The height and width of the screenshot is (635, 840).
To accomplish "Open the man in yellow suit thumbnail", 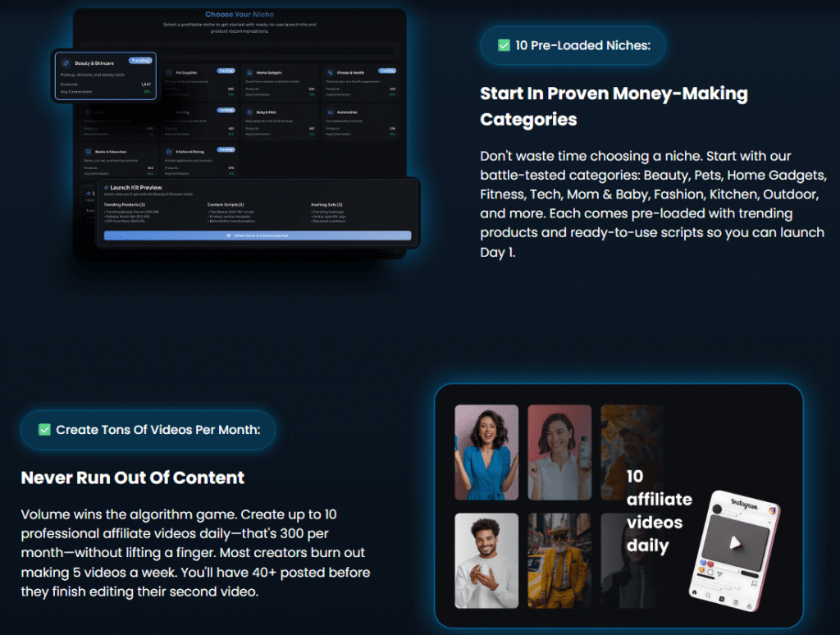I will [x=559, y=560].
